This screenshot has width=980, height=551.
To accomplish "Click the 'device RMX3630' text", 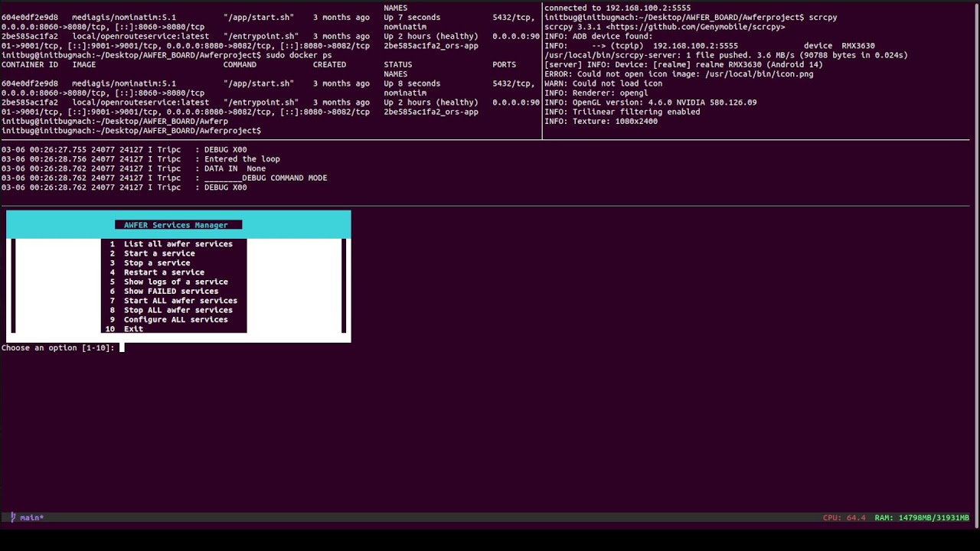I will click(839, 46).
